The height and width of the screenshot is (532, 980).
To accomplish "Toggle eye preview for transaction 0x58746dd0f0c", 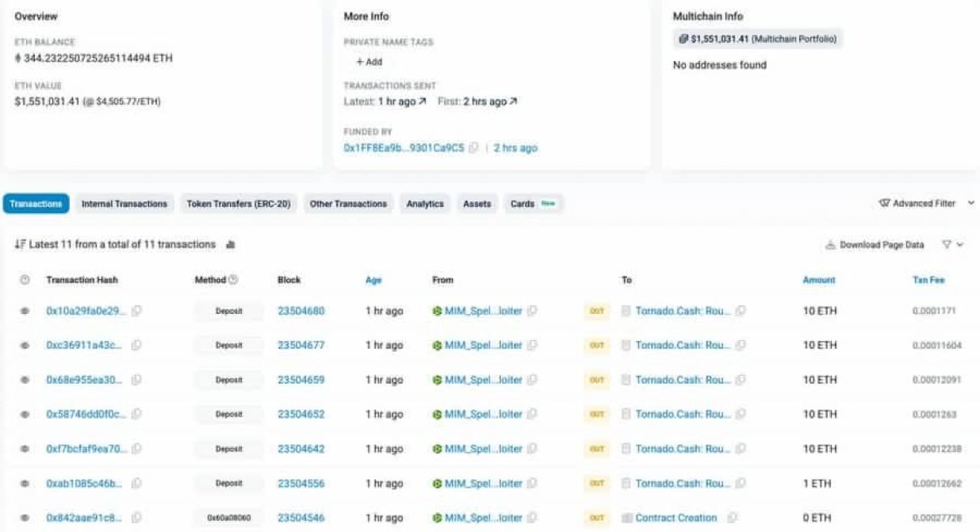I will [x=25, y=415].
